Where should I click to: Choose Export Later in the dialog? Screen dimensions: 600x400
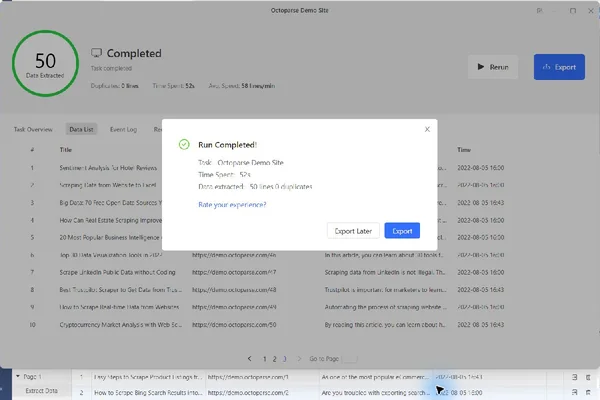353,231
